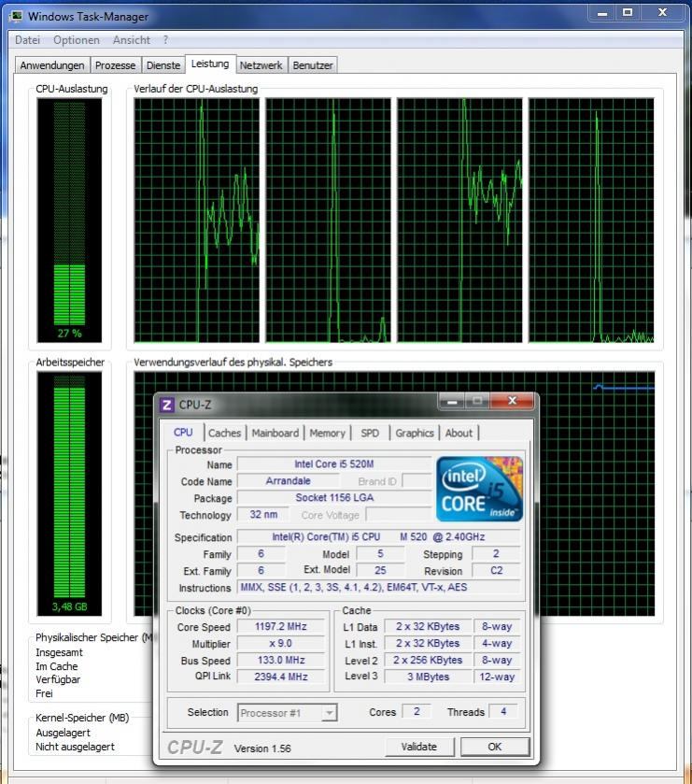The image size is (692, 784).
Task: Click the Validate button
Action: tap(419, 747)
